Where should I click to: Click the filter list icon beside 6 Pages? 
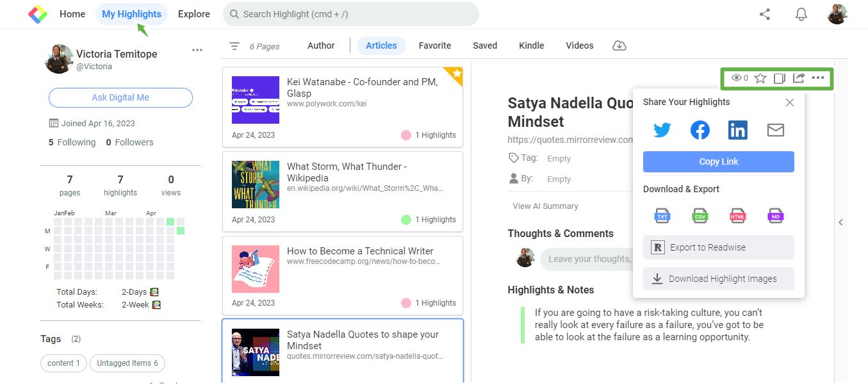(234, 46)
